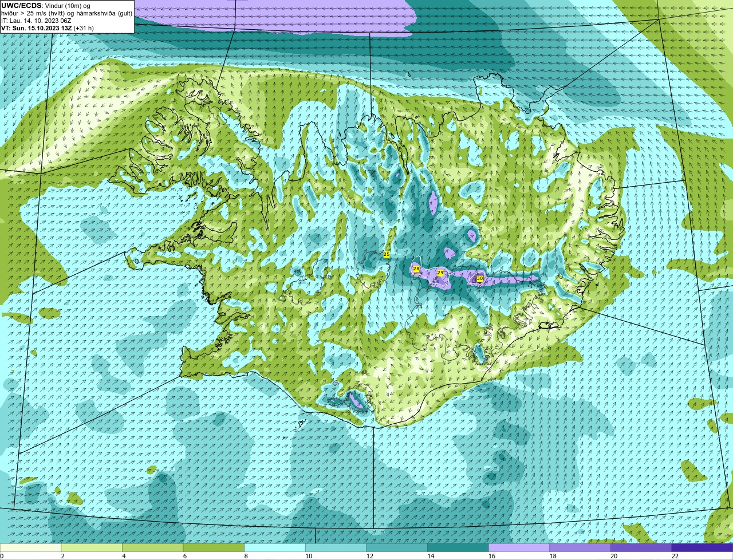Click the 'IT: Lau. 14. 10. 2023 06Z' line
This screenshot has height=560, width=733.
[x=36, y=20]
